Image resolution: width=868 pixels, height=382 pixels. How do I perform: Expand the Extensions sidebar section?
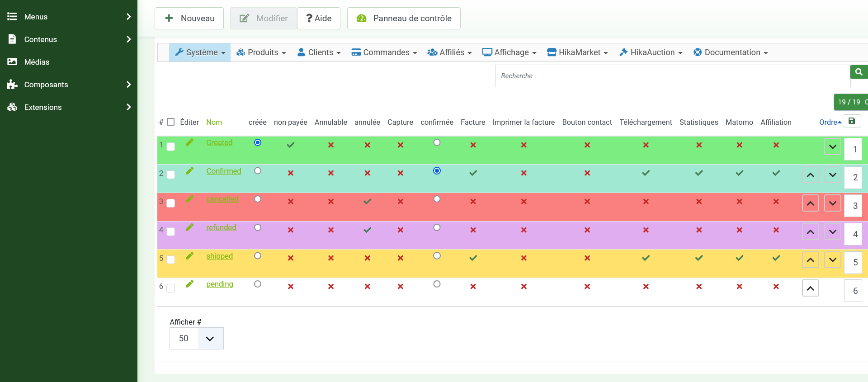[x=69, y=107]
